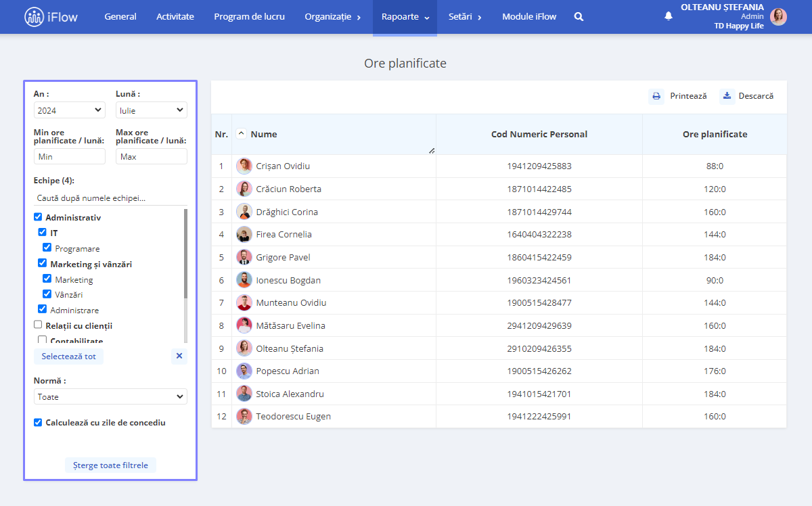The width and height of the screenshot is (812, 506).
Task: Open the An year dropdown
Action: pos(70,110)
